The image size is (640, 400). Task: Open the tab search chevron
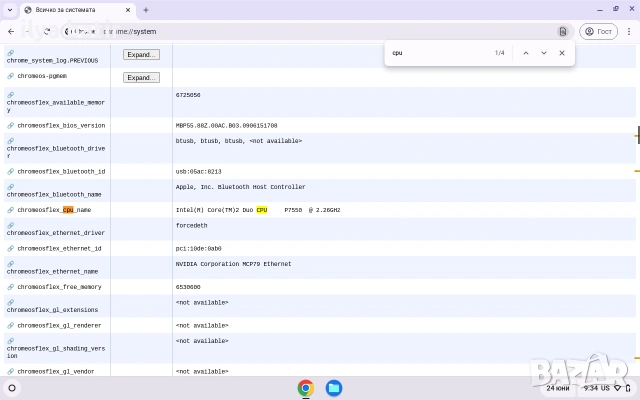pyautogui.click(x=10, y=10)
